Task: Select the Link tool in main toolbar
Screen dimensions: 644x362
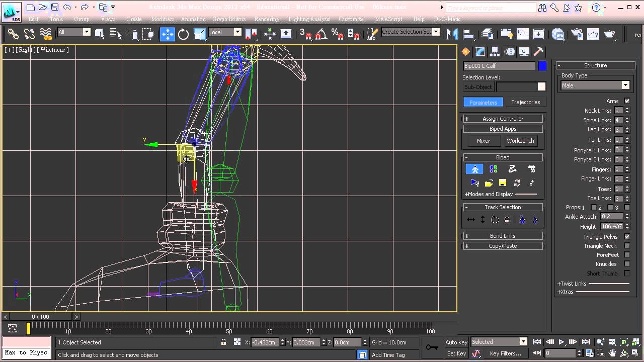Action: pos(13,34)
